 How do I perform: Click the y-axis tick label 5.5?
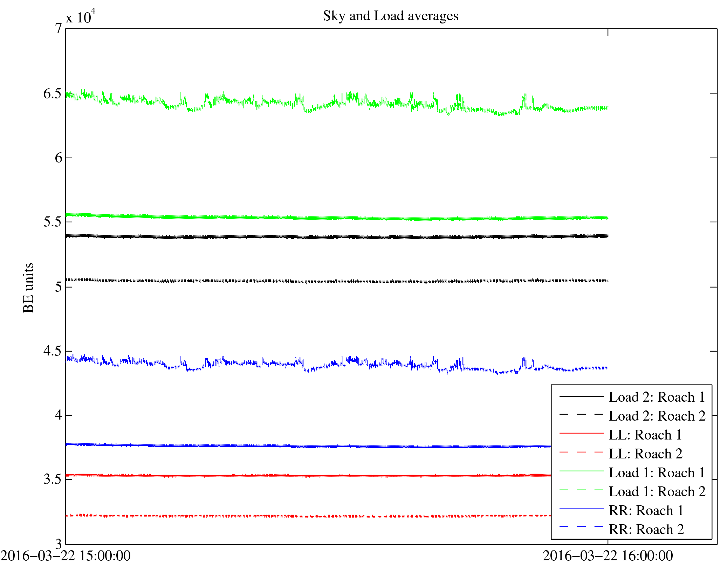(x=52, y=222)
